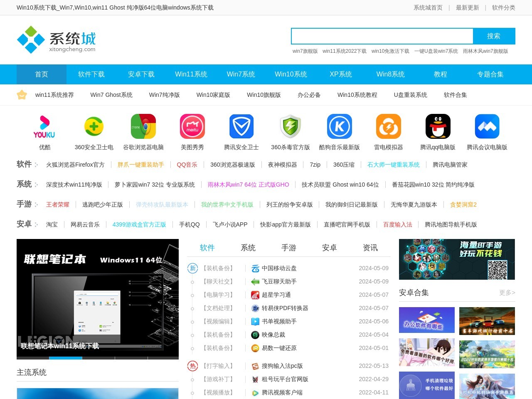Select the Tencent Meeting icon
532x399 pixels.
coord(487,126)
